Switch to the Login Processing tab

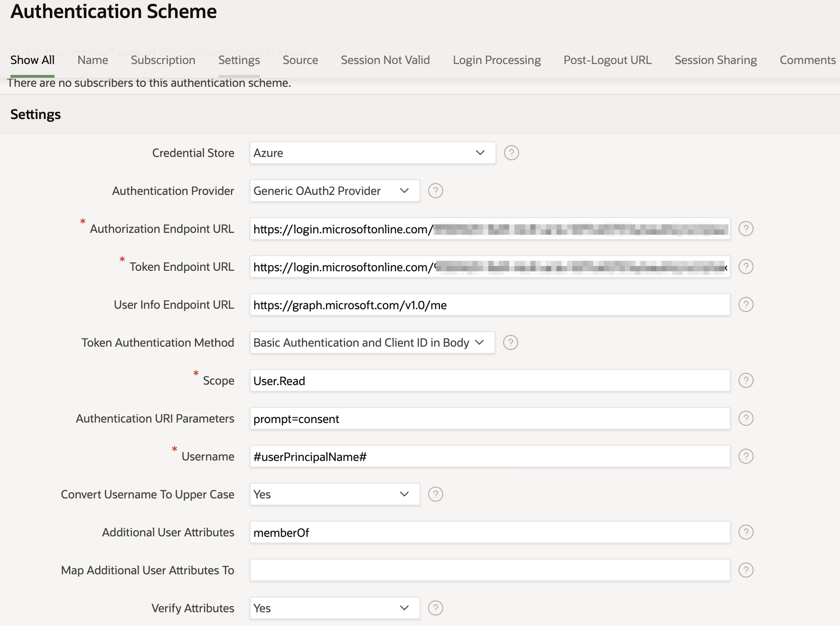point(496,60)
